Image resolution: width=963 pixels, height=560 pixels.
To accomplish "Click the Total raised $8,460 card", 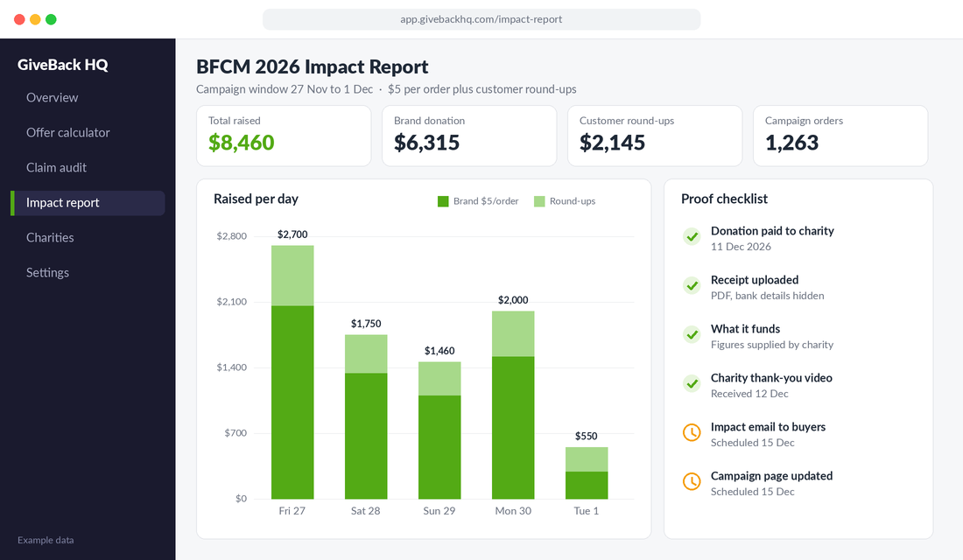I will (x=284, y=136).
